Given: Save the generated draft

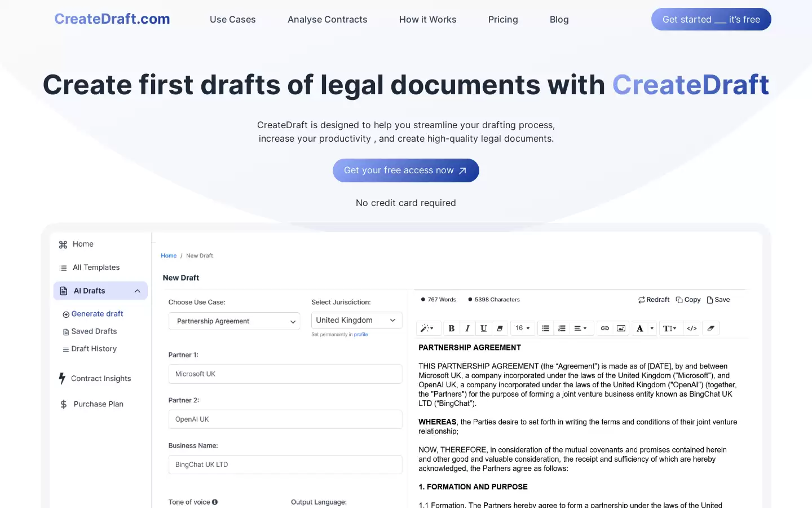Looking at the screenshot, I should coord(718,300).
